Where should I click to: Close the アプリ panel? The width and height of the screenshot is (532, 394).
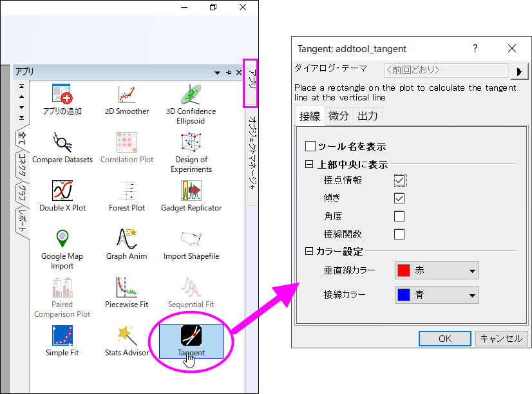[x=239, y=72]
